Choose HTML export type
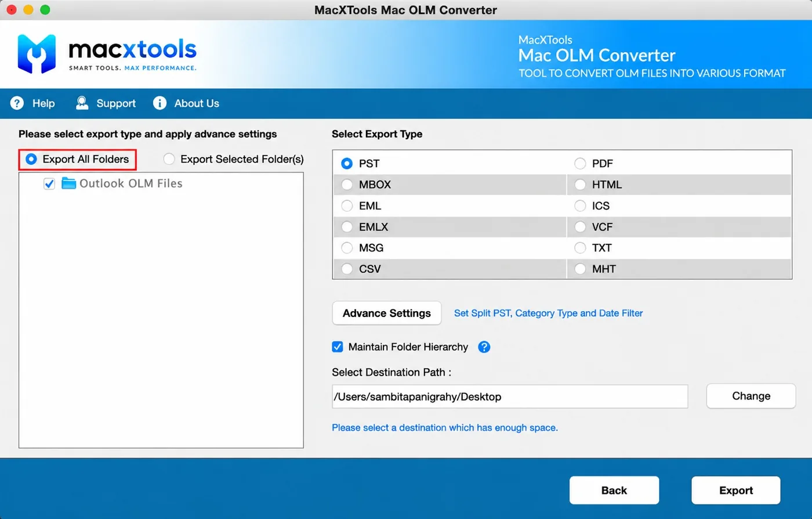This screenshot has height=519, width=812. point(580,185)
